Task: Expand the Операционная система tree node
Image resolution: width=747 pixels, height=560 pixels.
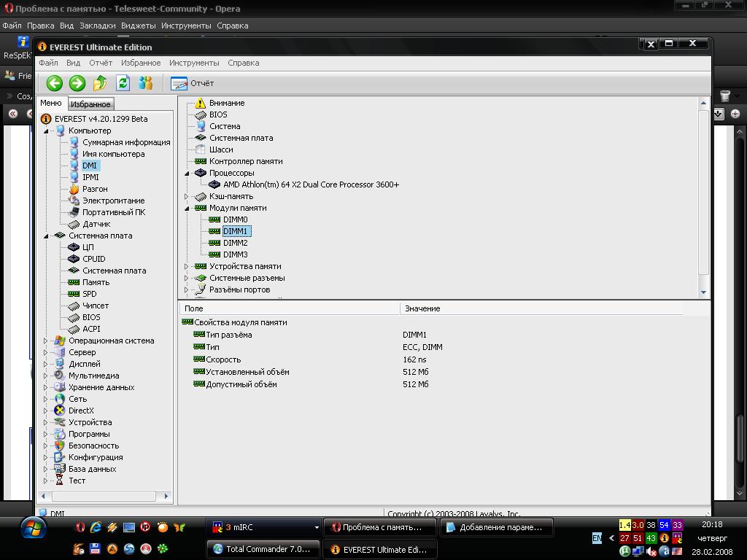Action: tap(46, 341)
